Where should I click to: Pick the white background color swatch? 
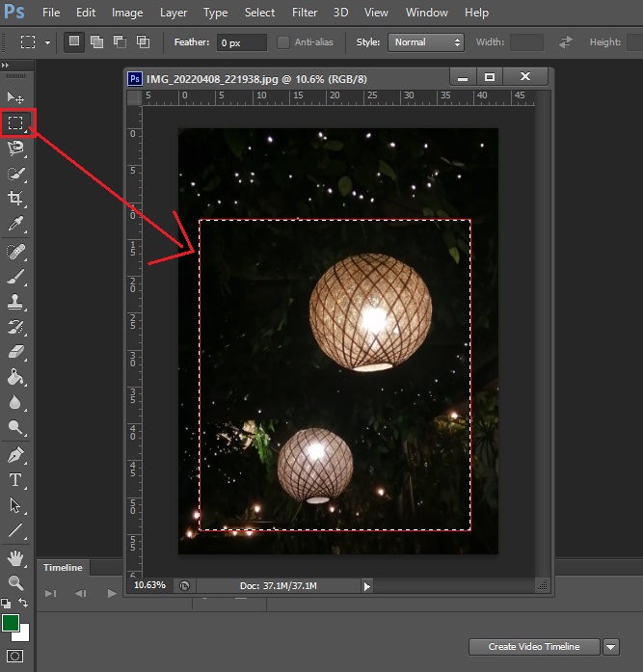[23, 635]
